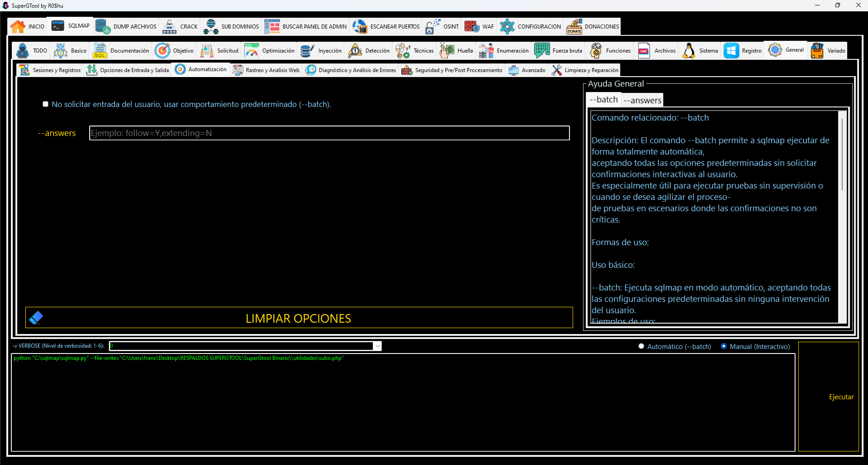Select the SQLMAP terminal icon
The height and width of the screenshot is (465, 868).
point(58,26)
